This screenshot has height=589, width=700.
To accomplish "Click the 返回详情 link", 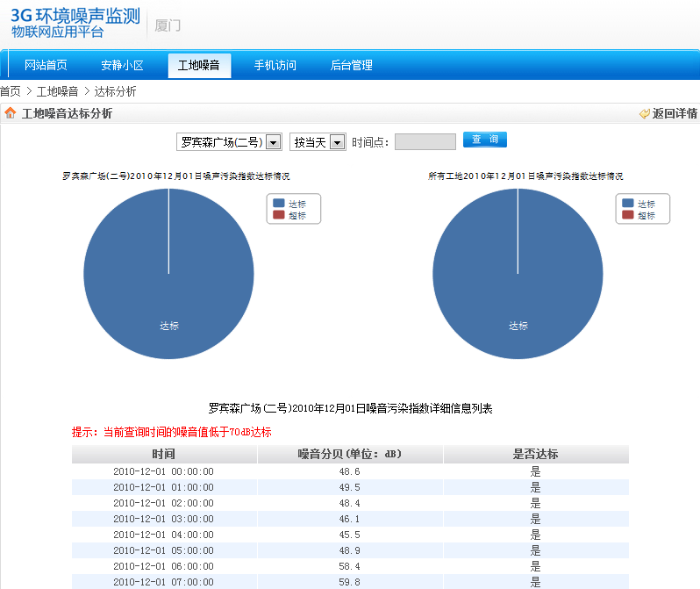I will click(675, 113).
